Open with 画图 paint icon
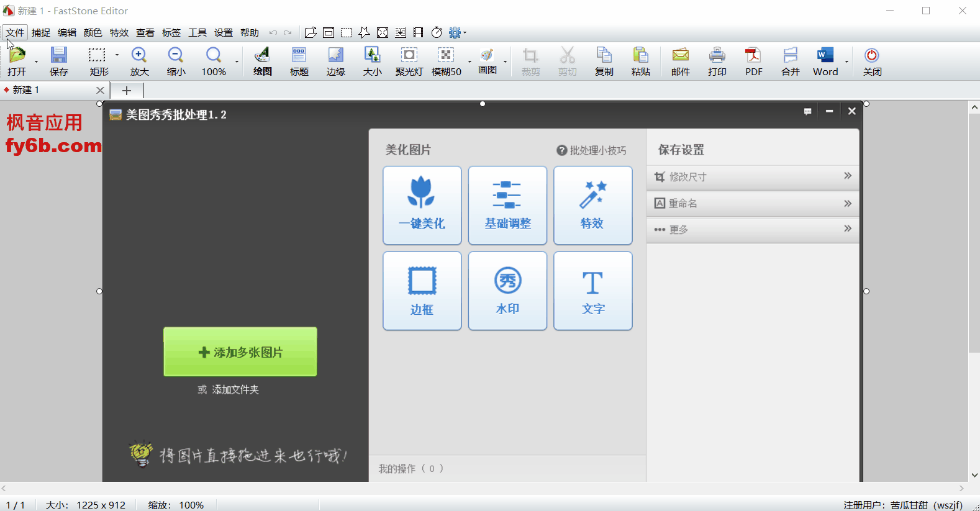 coord(488,61)
